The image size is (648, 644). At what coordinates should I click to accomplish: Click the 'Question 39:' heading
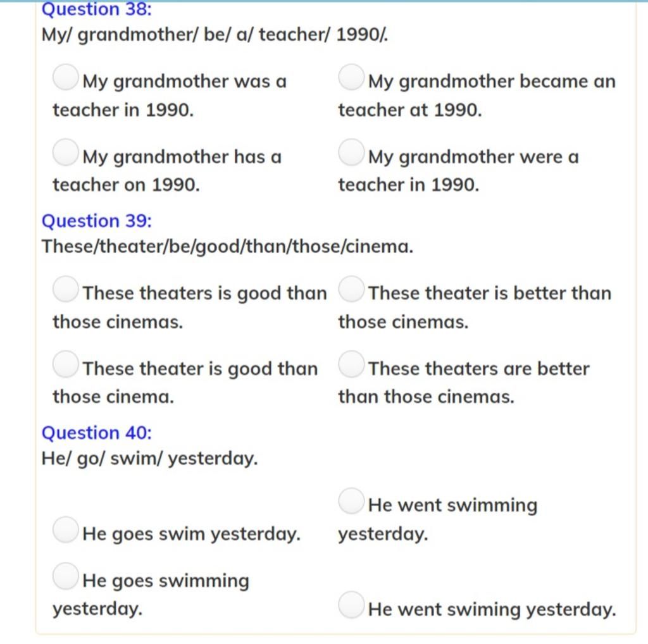pyautogui.click(x=97, y=221)
